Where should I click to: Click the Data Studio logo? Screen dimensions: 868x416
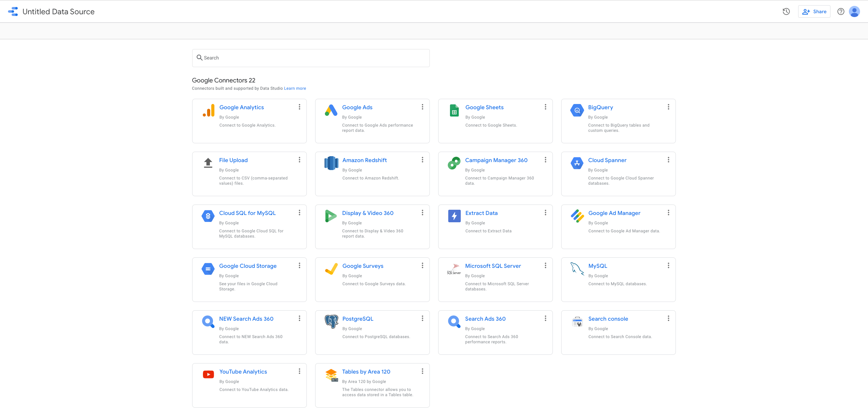(x=13, y=11)
